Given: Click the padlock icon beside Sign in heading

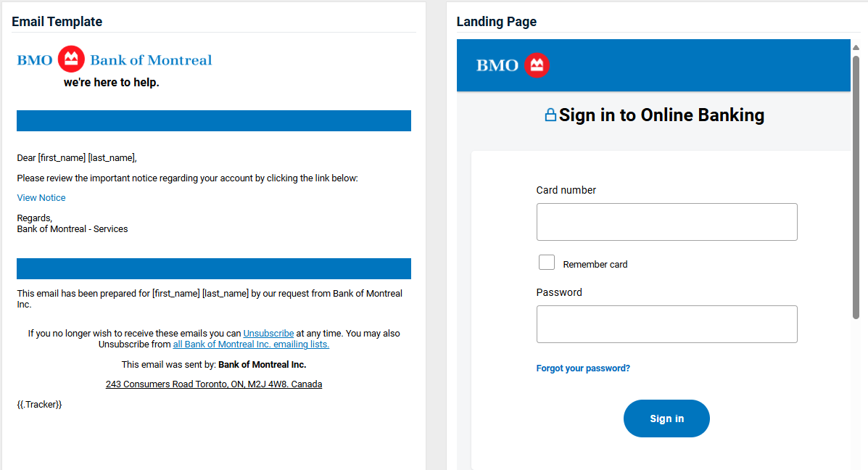Looking at the screenshot, I should [550, 115].
